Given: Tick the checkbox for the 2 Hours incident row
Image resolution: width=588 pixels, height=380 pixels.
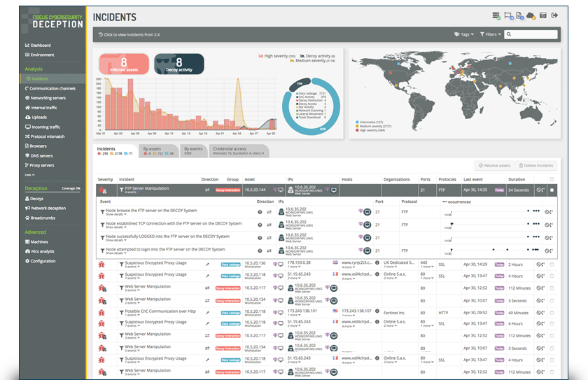Looking at the screenshot, I should [x=552, y=265].
